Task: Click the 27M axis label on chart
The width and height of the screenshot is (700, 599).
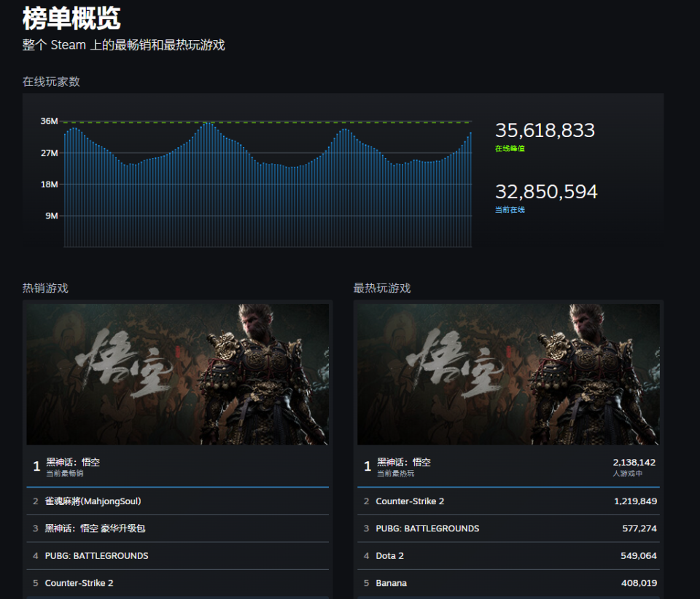Action: click(x=50, y=153)
